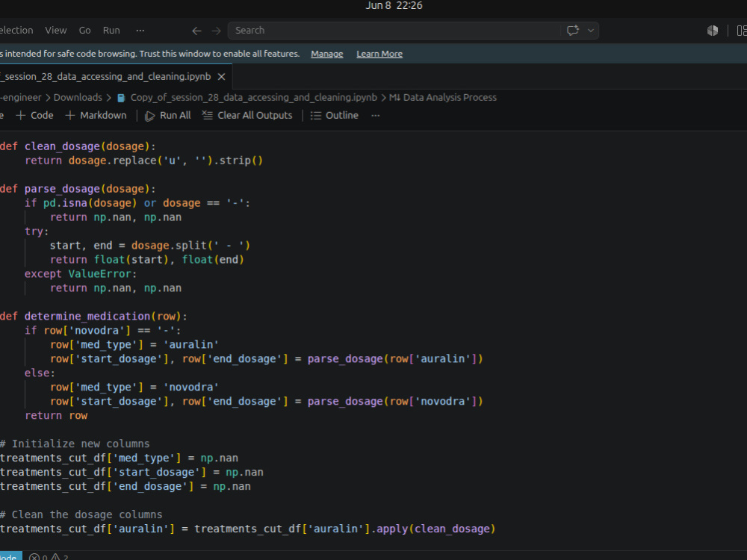Click the Manage workspace trust link

pos(327,54)
